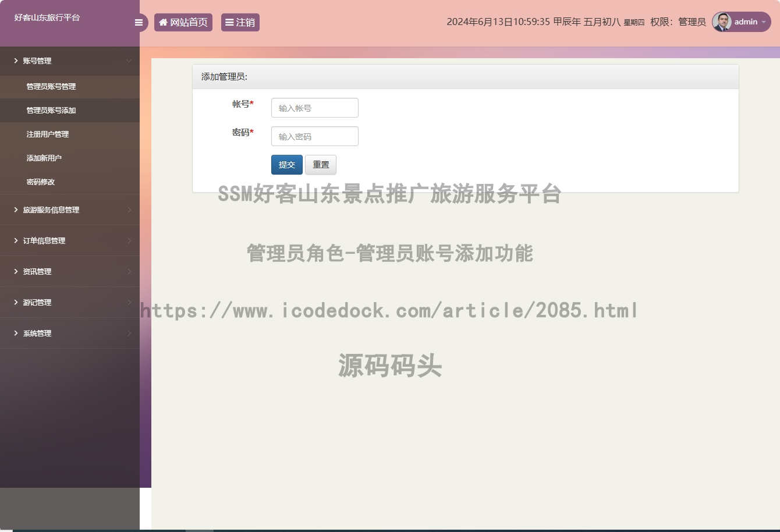Image resolution: width=780 pixels, height=532 pixels.
Task: Click the date and time text in header
Action: tap(545, 22)
